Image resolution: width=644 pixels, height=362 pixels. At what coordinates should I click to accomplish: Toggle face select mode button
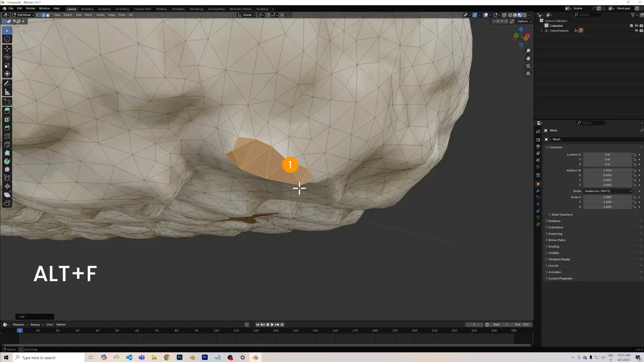(48, 15)
